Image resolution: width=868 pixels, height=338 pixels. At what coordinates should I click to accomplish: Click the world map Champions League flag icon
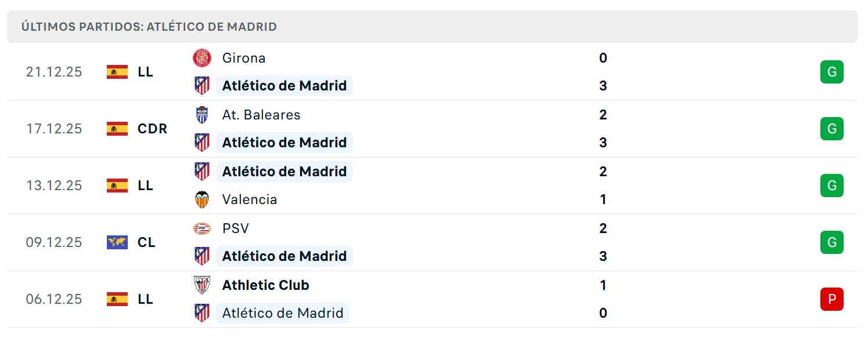(117, 242)
